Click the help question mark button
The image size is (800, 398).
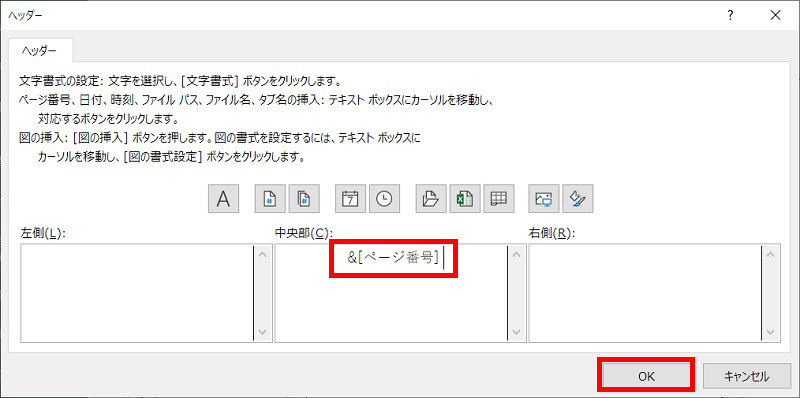[730, 15]
